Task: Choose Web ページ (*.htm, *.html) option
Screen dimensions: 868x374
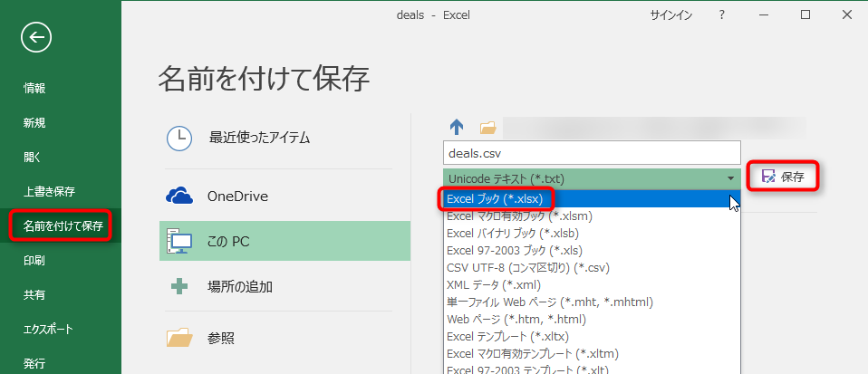Action: coord(592,320)
